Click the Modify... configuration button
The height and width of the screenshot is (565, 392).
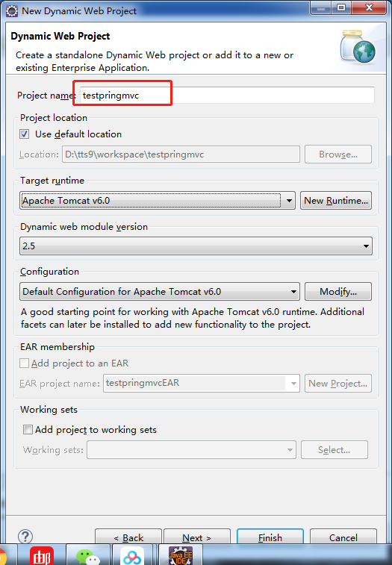click(338, 291)
